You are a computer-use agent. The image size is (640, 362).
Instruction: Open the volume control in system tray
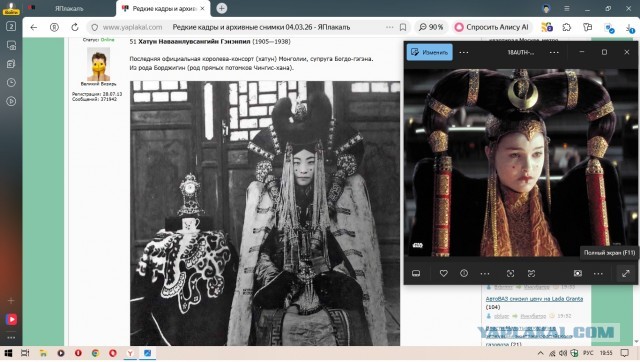coord(563,353)
